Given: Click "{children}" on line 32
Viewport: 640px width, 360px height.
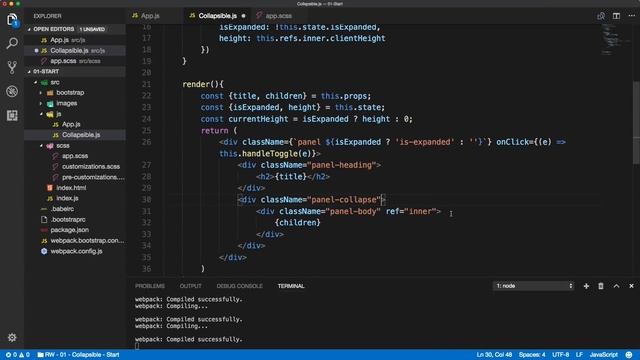Looking at the screenshot, I should point(298,223).
